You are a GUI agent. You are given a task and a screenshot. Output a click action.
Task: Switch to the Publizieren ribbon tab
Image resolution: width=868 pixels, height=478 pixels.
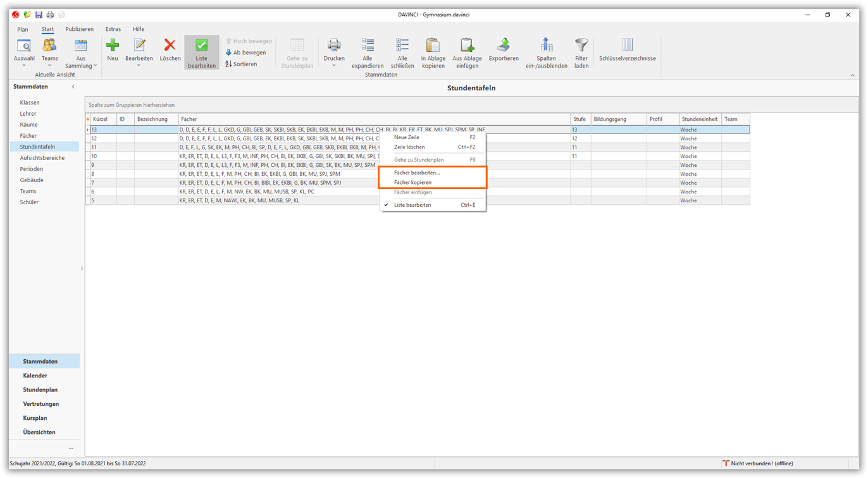(79, 29)
